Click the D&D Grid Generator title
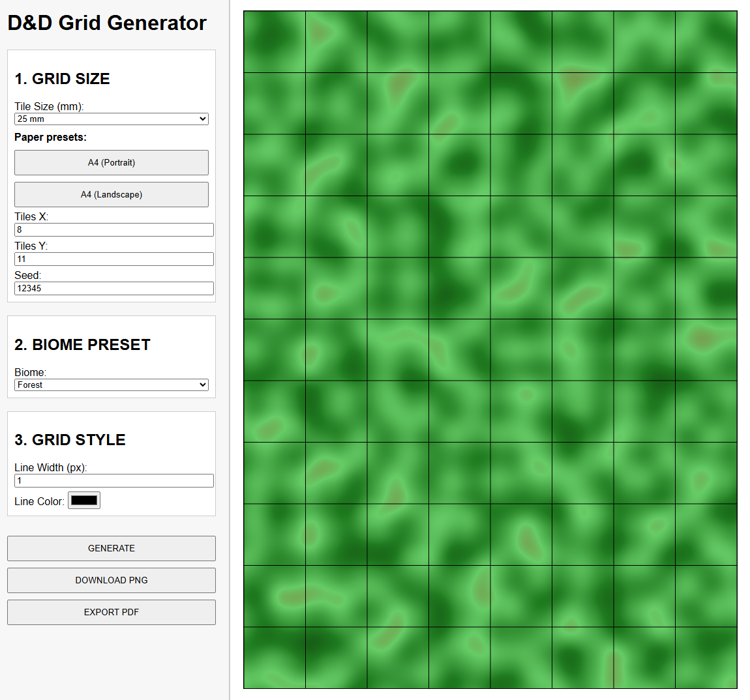Screen dimensions: 750x700 [107, 23]
